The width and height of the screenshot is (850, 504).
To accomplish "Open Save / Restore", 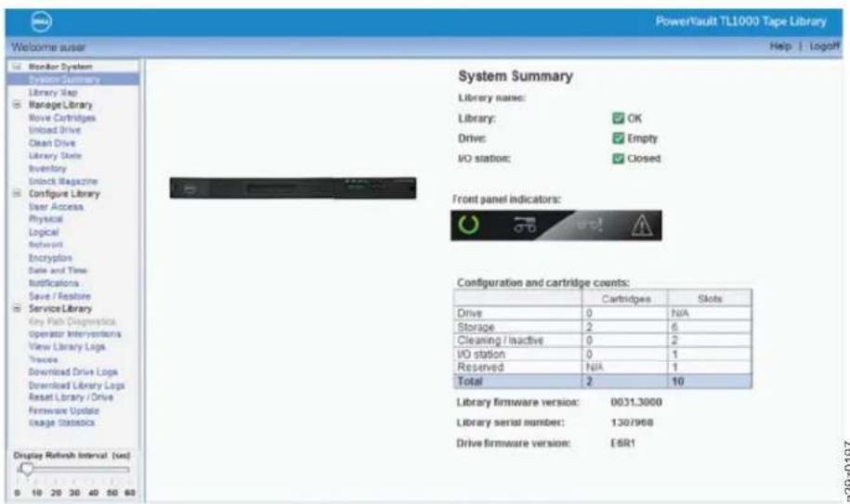I will (59, 296).
